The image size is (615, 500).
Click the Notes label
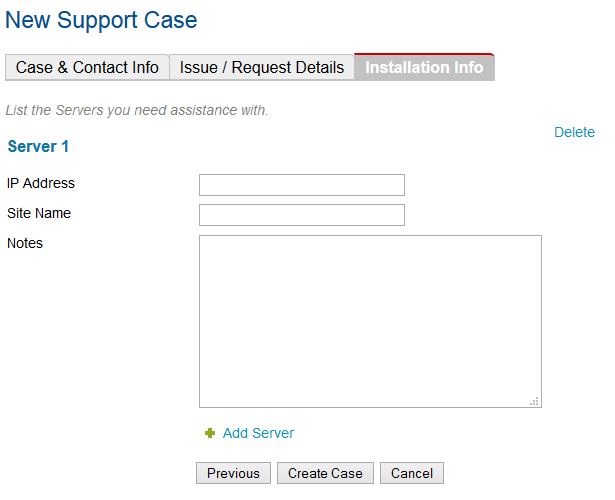(x=25, y=243)
